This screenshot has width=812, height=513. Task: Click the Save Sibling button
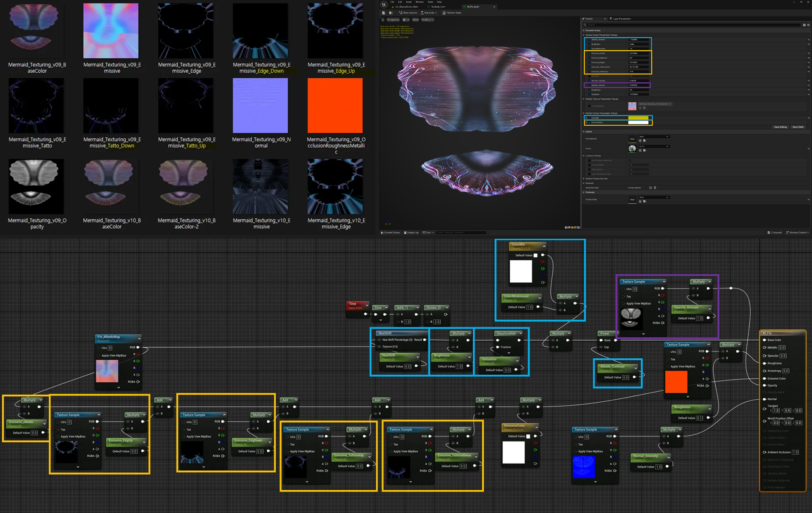tap(780, 127)
